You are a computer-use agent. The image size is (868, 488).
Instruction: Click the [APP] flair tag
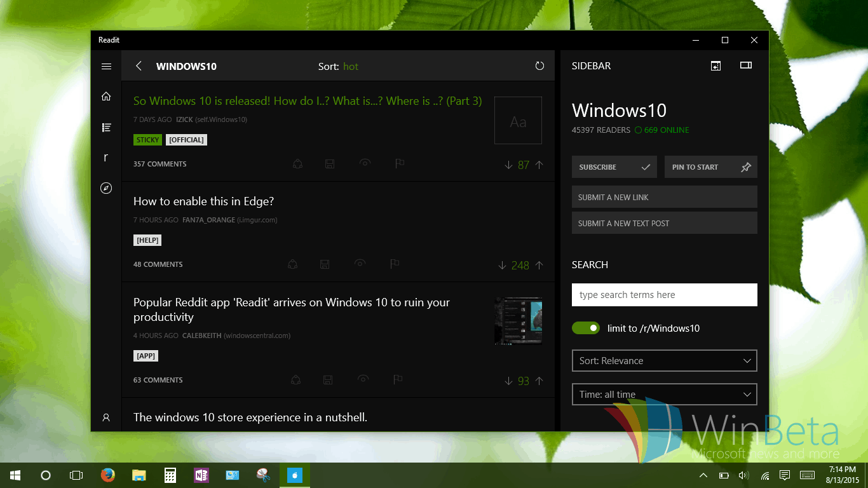tap(146, 356)
